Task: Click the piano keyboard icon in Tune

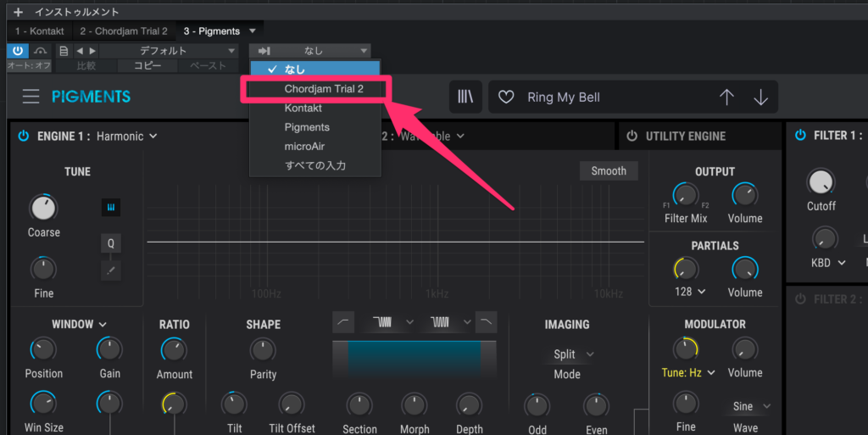Action: (110, 207)
